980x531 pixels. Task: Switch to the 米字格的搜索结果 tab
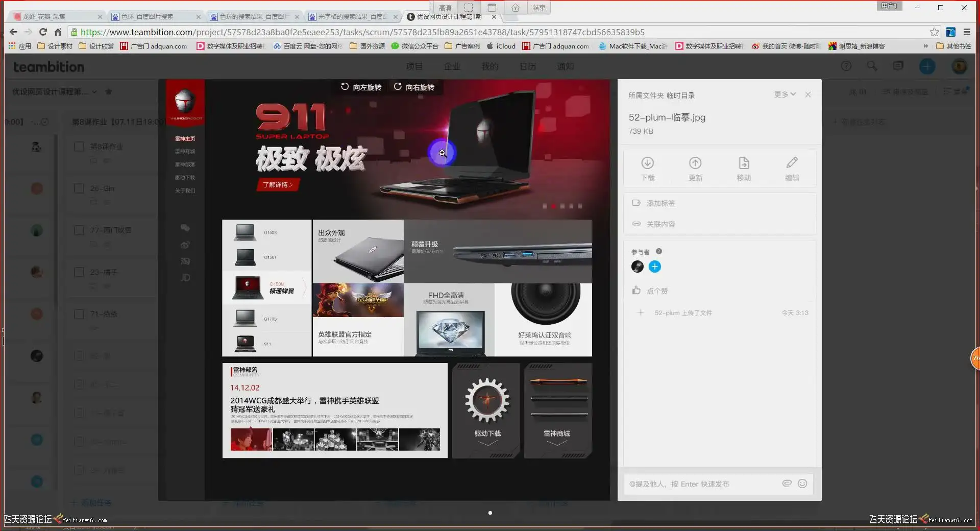coord(352,16)
